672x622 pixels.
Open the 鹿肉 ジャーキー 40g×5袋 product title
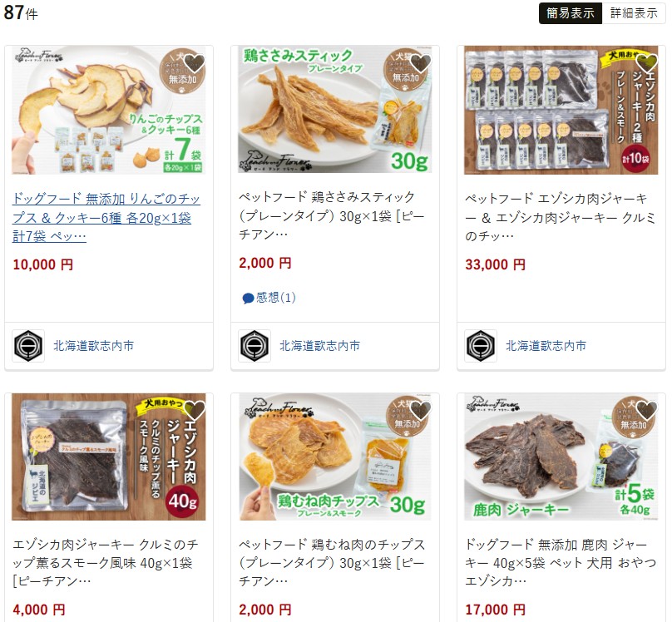[x=561, y=562]
